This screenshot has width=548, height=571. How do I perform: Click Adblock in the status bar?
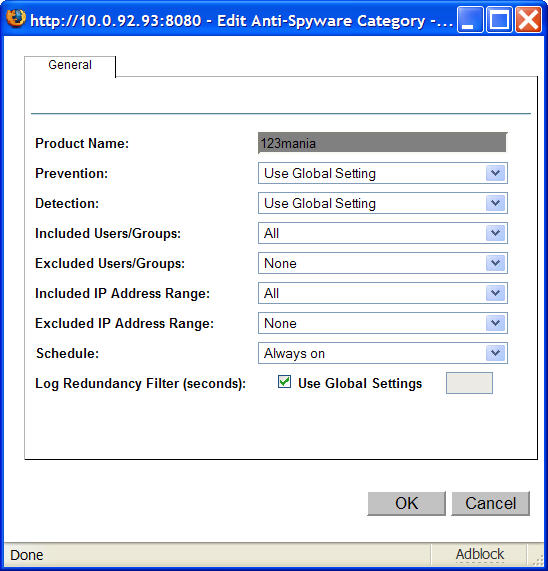tap(480, 554)
